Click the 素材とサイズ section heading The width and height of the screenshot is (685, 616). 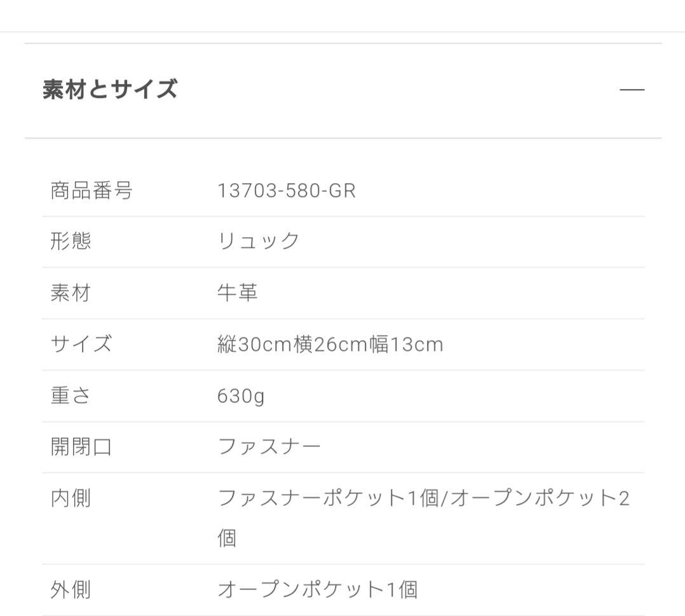point(110,90)
